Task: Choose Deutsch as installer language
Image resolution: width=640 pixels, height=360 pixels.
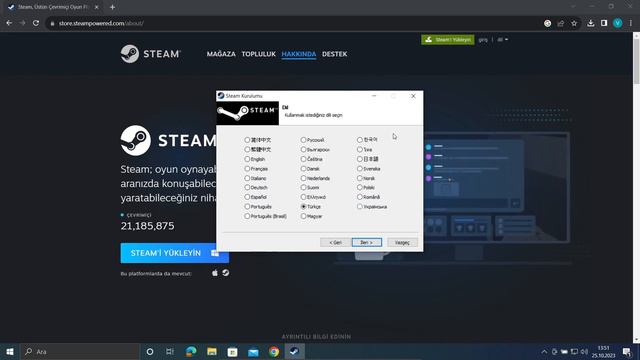Action: coord(247,187)
